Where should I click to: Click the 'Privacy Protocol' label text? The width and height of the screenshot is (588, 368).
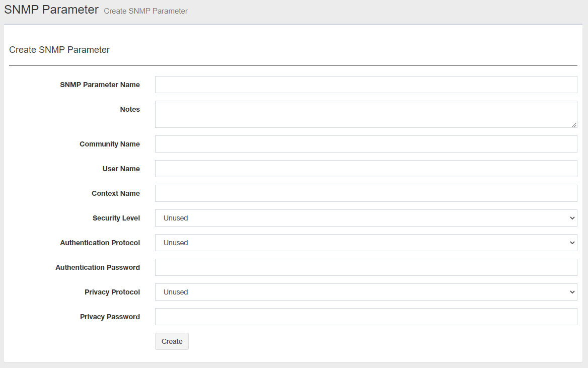pyautogui.click(x=112, y=292)
